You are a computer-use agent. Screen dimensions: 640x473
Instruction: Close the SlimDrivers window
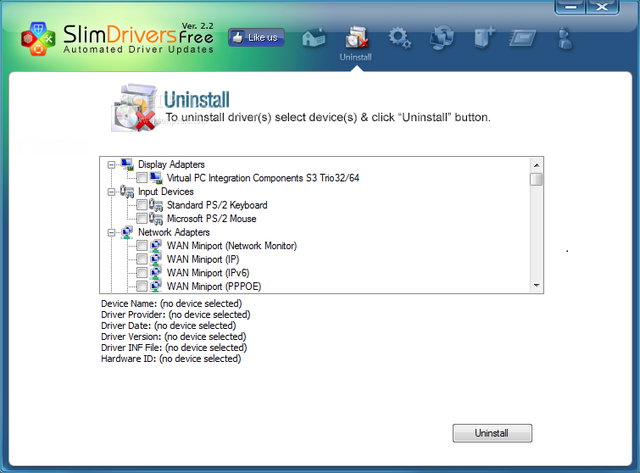click(602, 7)
